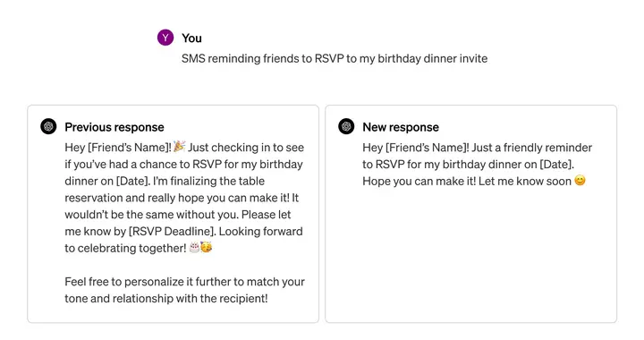644x340 pixels.
Task: Click the "You" username label
Action: click(x=191, y=38)
